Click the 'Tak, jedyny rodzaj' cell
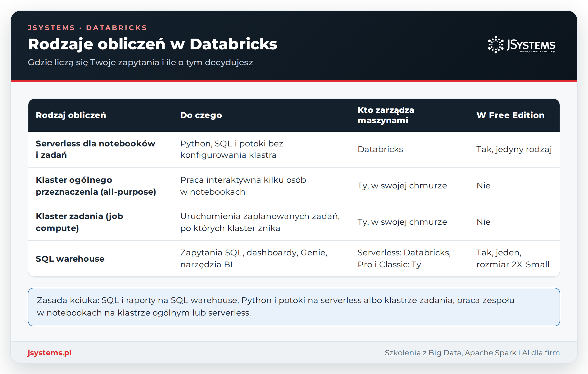The width and height of the screenshot is (588, 374). 514,149
